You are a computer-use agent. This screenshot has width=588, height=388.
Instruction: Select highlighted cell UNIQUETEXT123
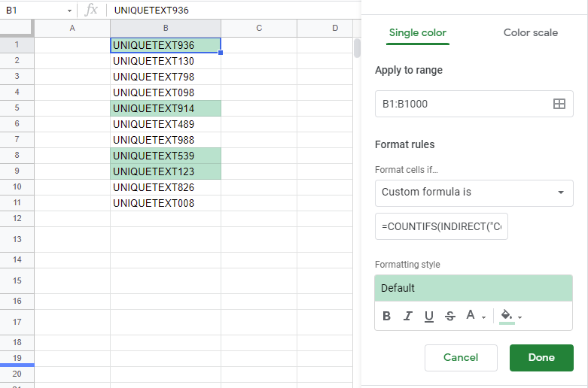click(x=166, y=171)
